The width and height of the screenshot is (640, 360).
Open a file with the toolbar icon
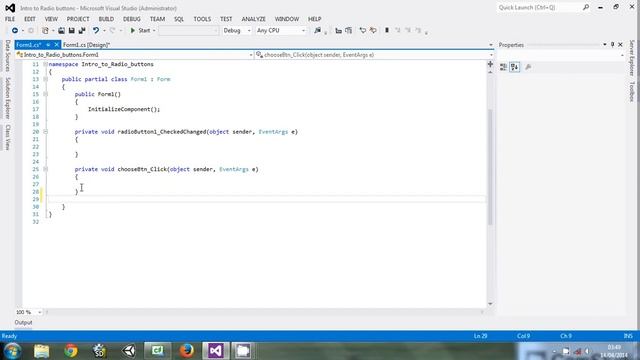click(61, 31)
